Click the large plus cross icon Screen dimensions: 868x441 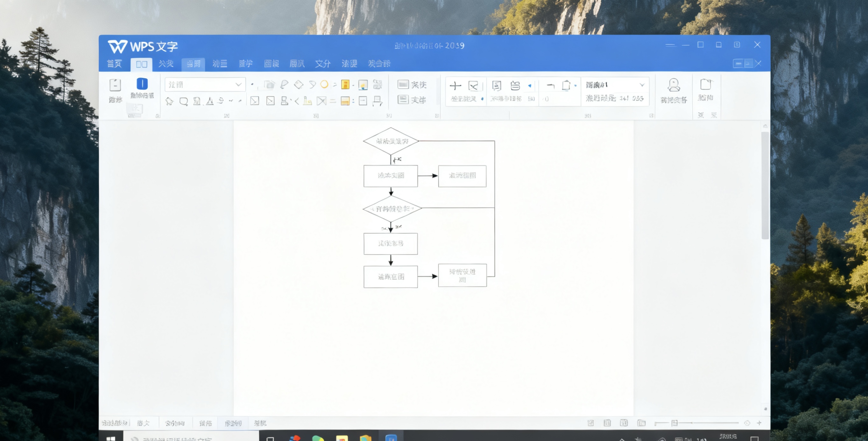point(455,86)
